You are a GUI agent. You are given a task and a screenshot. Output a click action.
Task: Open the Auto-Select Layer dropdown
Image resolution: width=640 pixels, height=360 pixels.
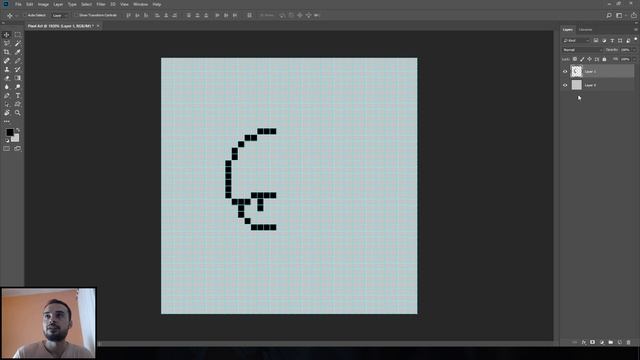(x=60, y=16)
